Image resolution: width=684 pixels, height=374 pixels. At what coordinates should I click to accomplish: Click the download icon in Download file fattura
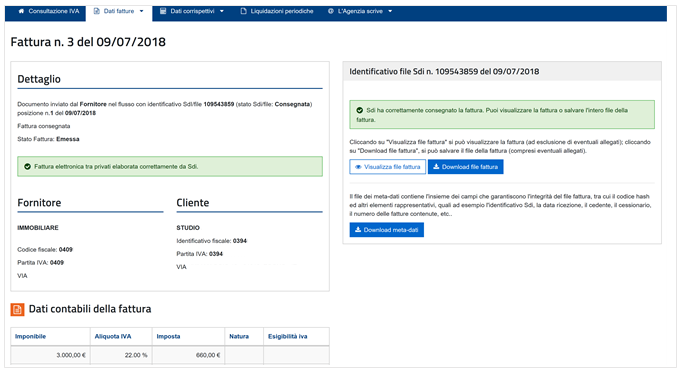tap(436, 167)
